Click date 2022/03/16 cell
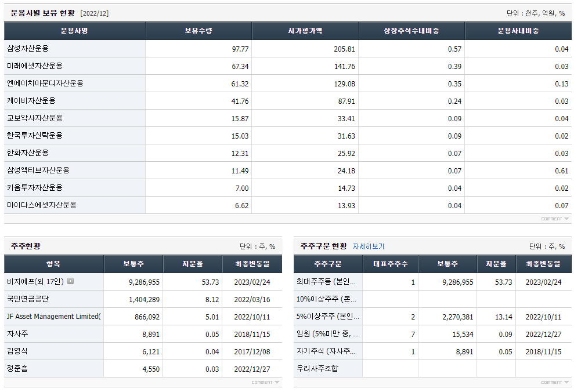Image resolution: width=574 pixels, height=392 pixels. coord(252,299)
